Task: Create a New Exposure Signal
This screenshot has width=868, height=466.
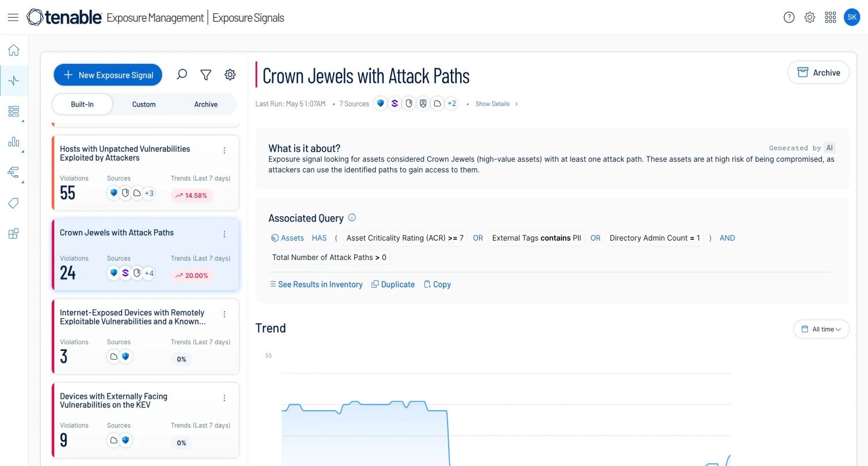Action: (108, 75)
